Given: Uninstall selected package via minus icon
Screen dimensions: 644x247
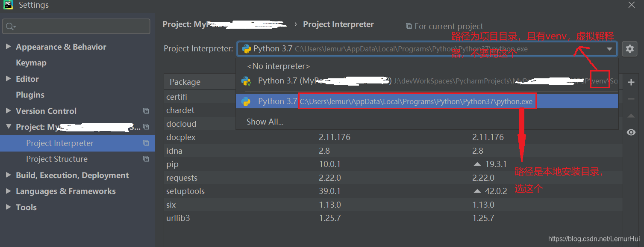Looking at the screenshot, I should (631, 99).
